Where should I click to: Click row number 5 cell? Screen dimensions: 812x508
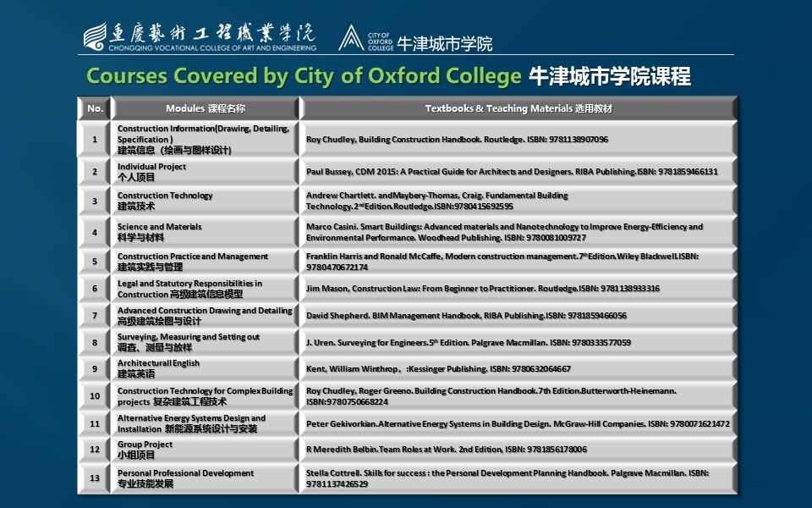click(x=95, y=262)
